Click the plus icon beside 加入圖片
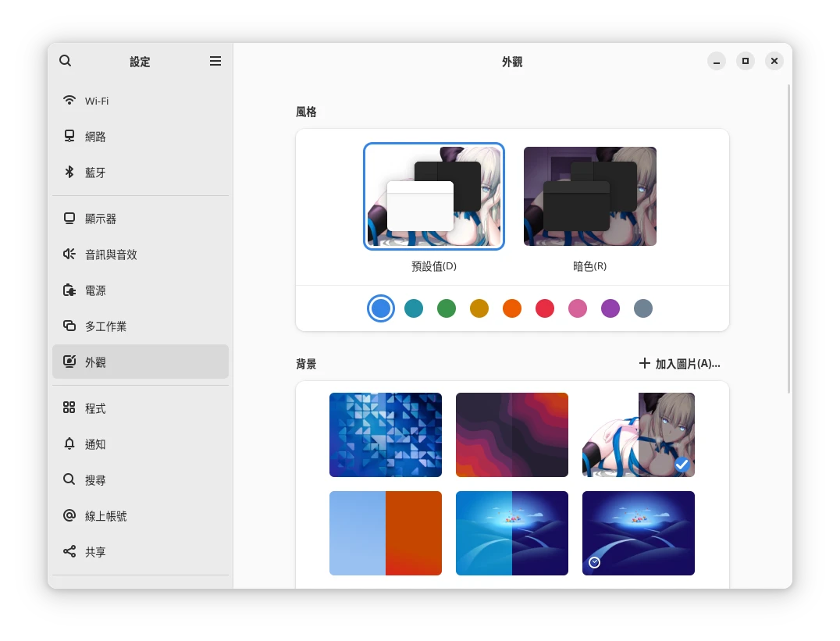This screenshot has height=641, width=840. click(645, 363)
